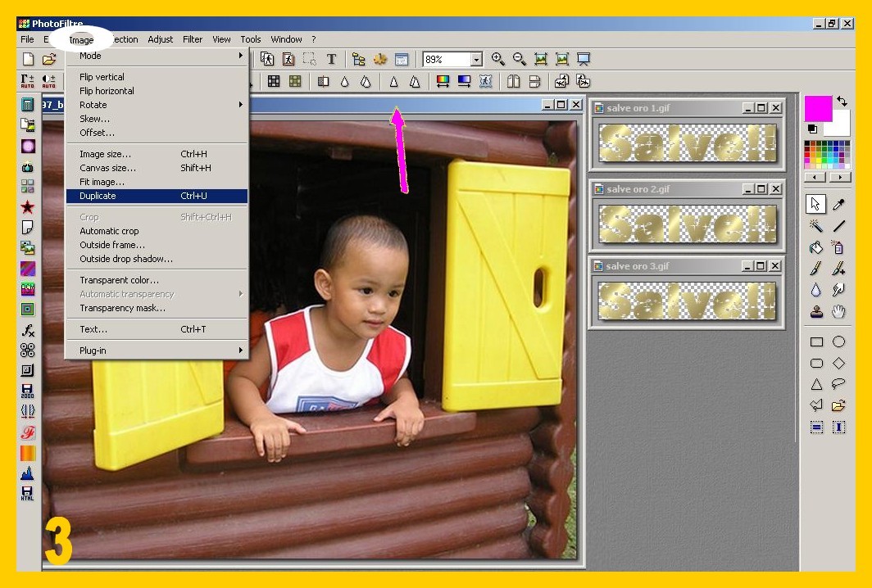Select the Magic Wand tool
This screenshot has height=588, width=872.
pyautogui.click(x=816, y=226)
